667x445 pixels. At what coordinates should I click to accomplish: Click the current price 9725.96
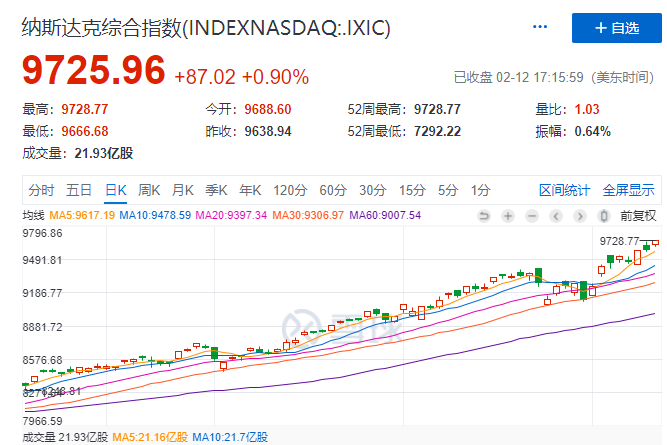pos(94,70)
